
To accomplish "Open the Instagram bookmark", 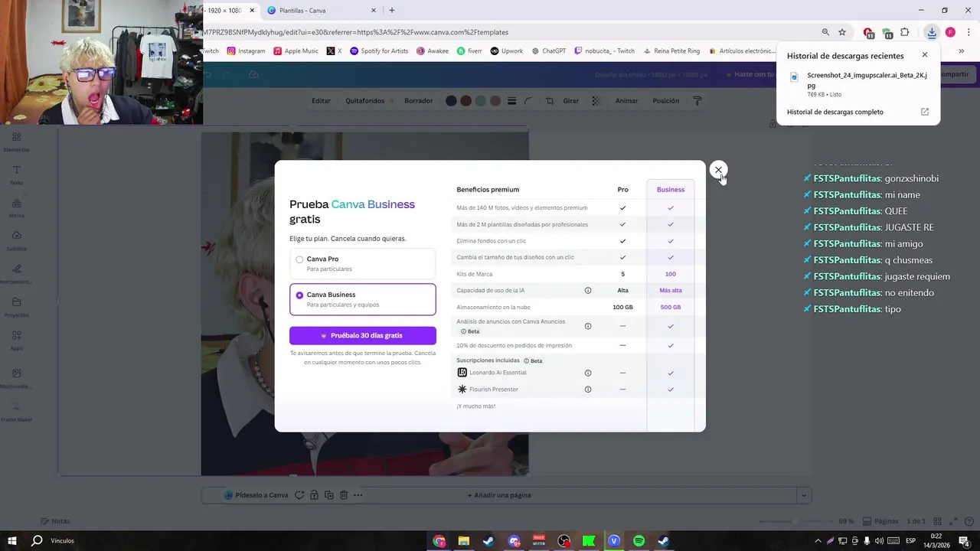I will pos(246,51).
